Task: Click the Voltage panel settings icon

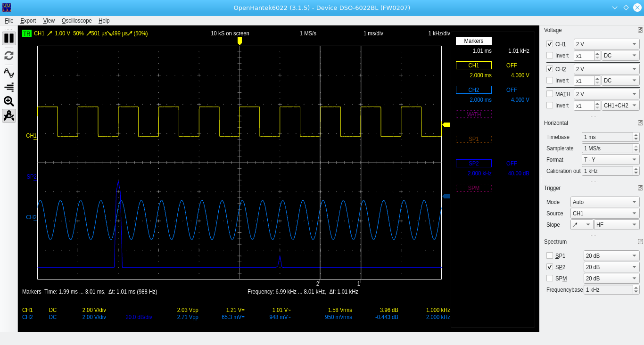Action: pyautogui.click(x=641, y=30)
